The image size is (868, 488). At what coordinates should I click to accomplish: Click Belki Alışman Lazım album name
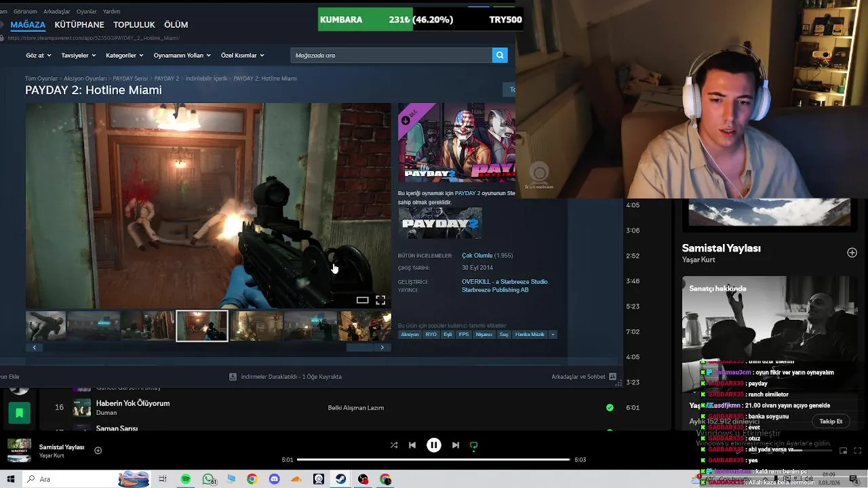[x=356, y=407]
